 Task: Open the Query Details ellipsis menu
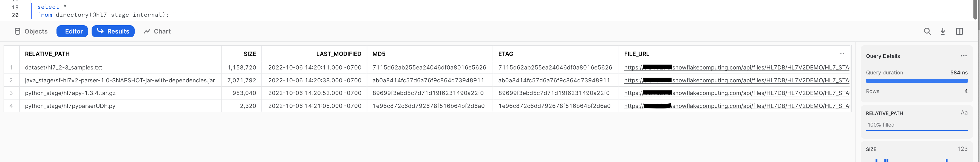pyautogui.click(x=963, y=56)
